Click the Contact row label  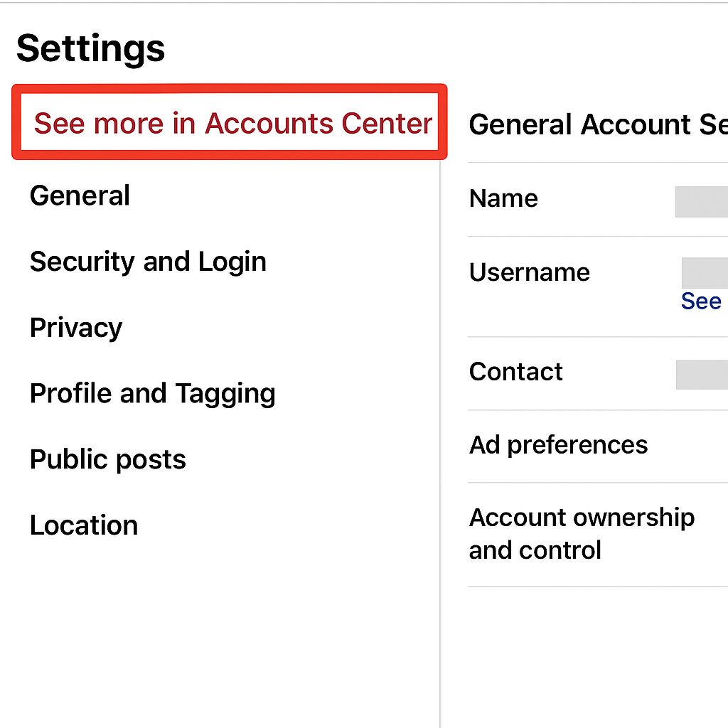coord(515,371)
